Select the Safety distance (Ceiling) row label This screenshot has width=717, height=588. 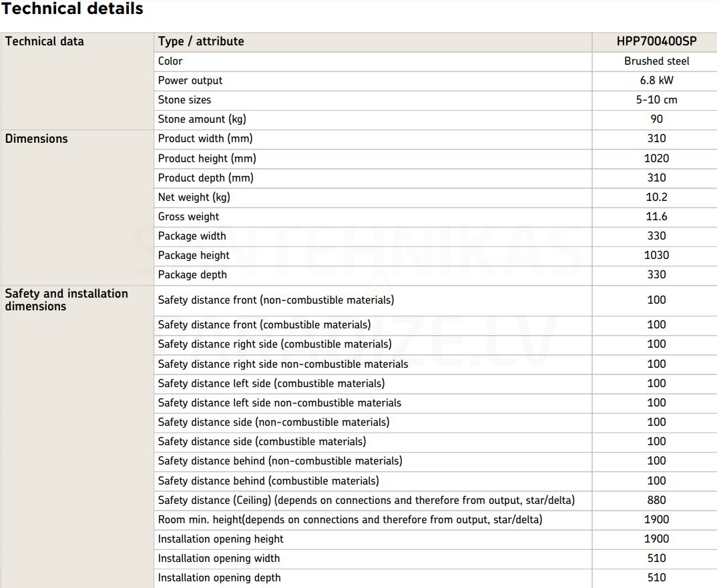click(367, 500)
